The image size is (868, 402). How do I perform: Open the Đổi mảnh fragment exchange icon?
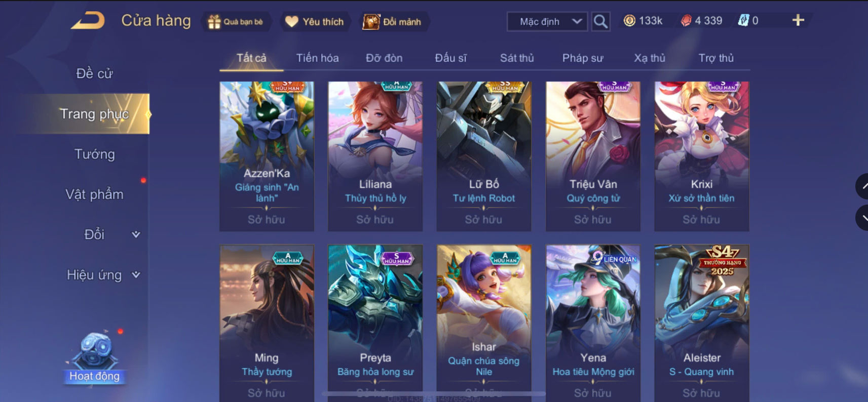371,22
